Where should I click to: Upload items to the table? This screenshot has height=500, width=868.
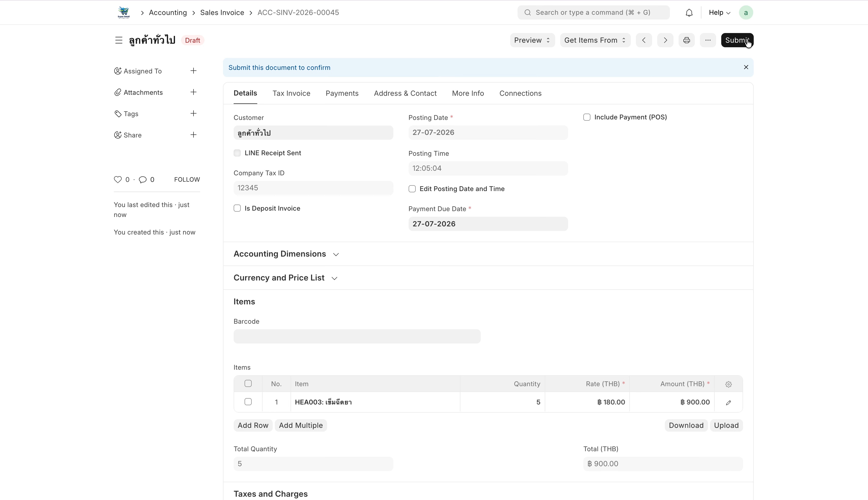[x=726, y=425]
